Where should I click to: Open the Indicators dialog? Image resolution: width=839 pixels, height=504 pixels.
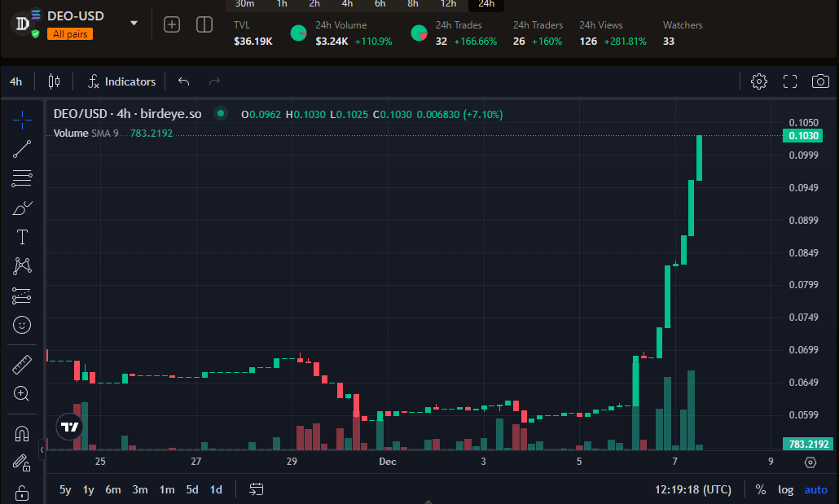(x=122, y=81)
